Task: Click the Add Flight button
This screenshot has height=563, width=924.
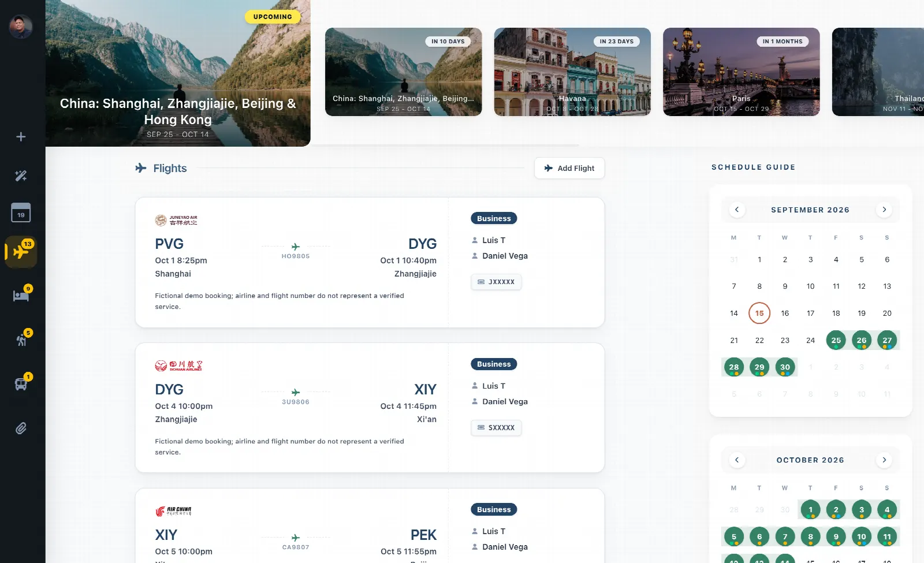Action: pos(569,168)
